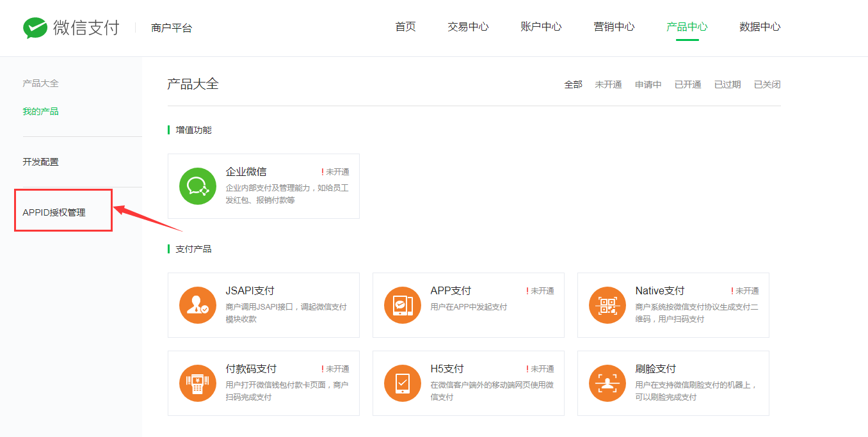Go to 交易中心 in top navigation
Image resolution: width=868 pixels, height=437 pixels.
click(468, 27)
